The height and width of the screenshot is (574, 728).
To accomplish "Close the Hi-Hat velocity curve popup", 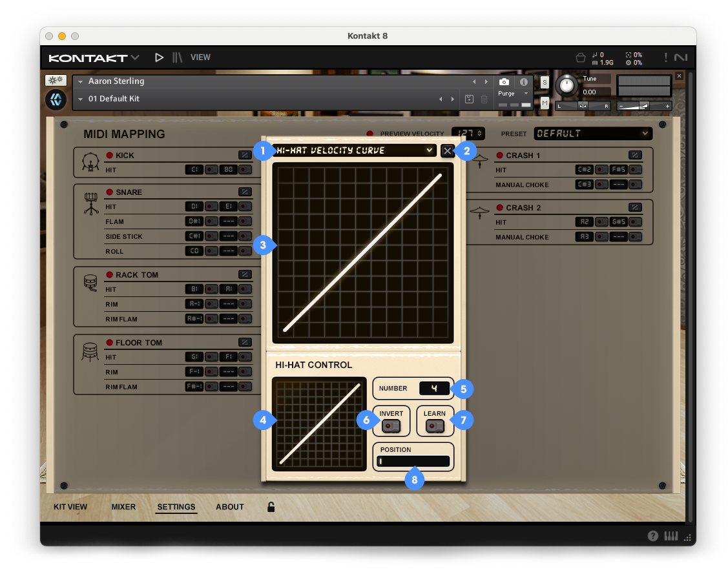I will [448, 151].
